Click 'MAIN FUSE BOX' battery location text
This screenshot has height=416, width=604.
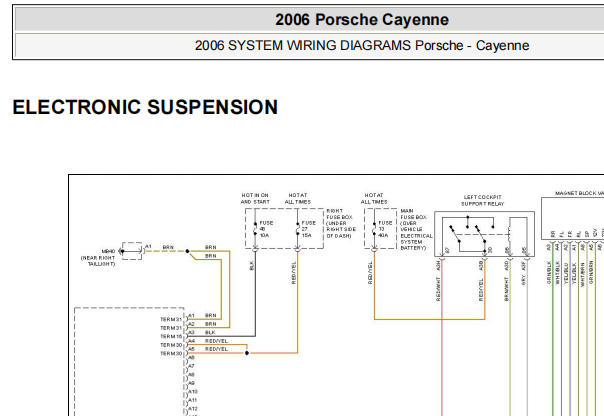coord(416,230)
